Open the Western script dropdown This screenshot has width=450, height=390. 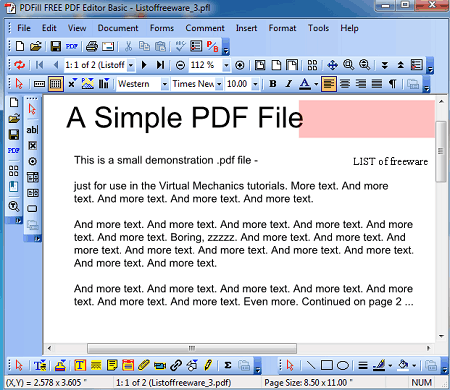coord(165,84)
